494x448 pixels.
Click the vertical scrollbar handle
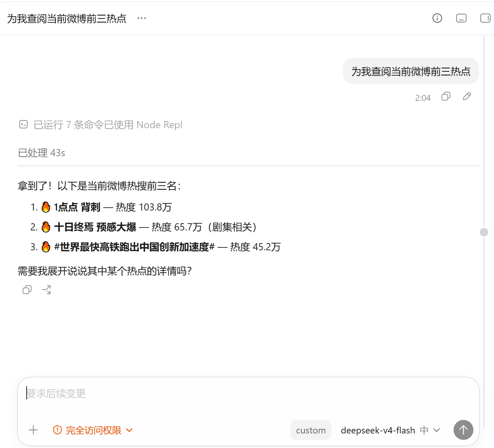[x=484, y=232]
